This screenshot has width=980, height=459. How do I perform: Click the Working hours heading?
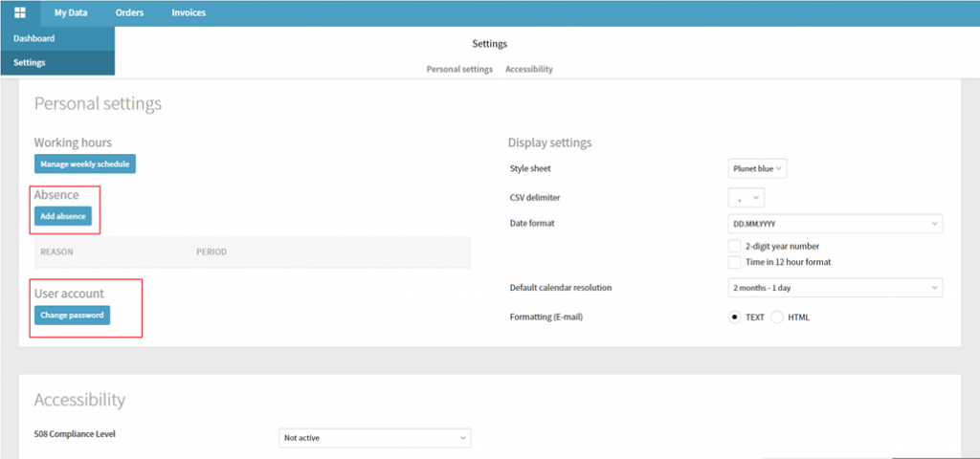pos(73,143)
